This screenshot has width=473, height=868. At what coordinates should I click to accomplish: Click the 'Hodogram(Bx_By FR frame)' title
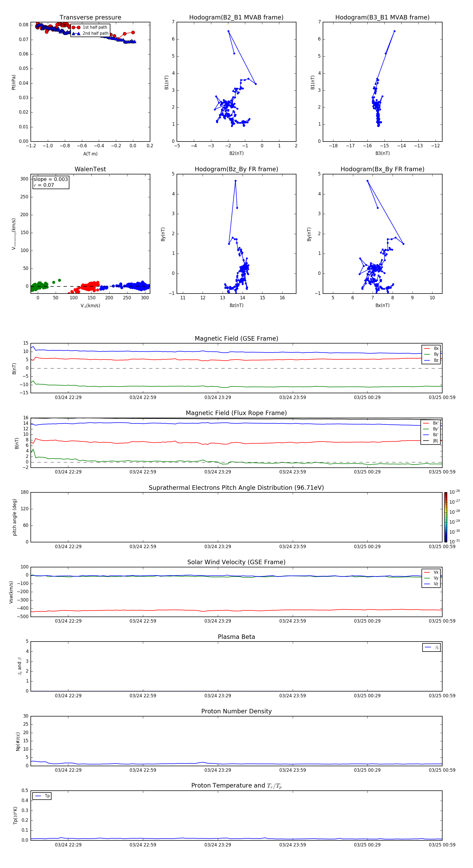(382, 169)
